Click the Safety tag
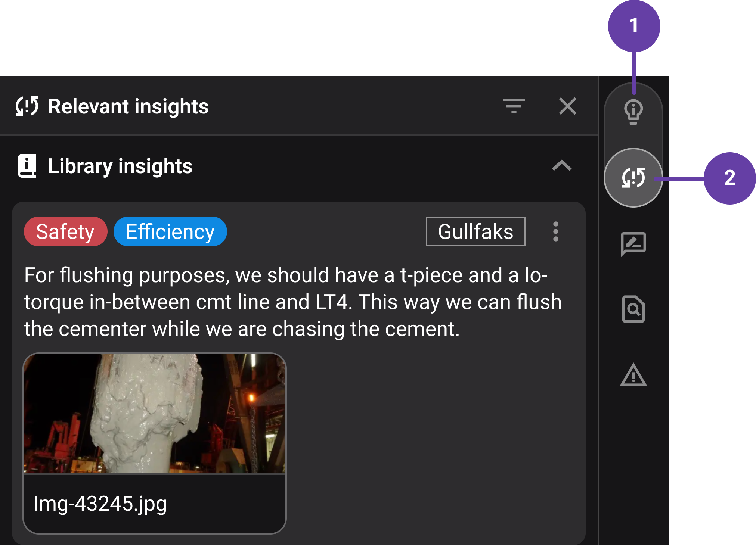The image size is (756, 545). [x=65, y=231]
